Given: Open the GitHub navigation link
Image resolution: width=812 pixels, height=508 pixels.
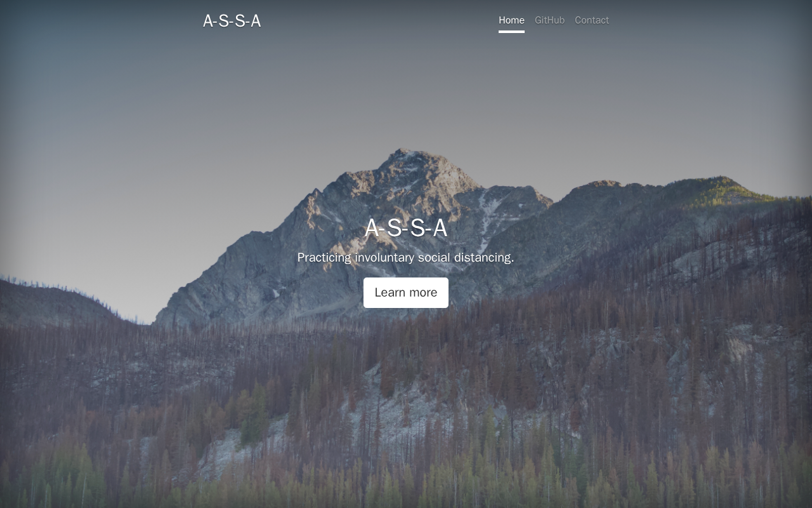Looking at the screenshot, I should point(549,20).
